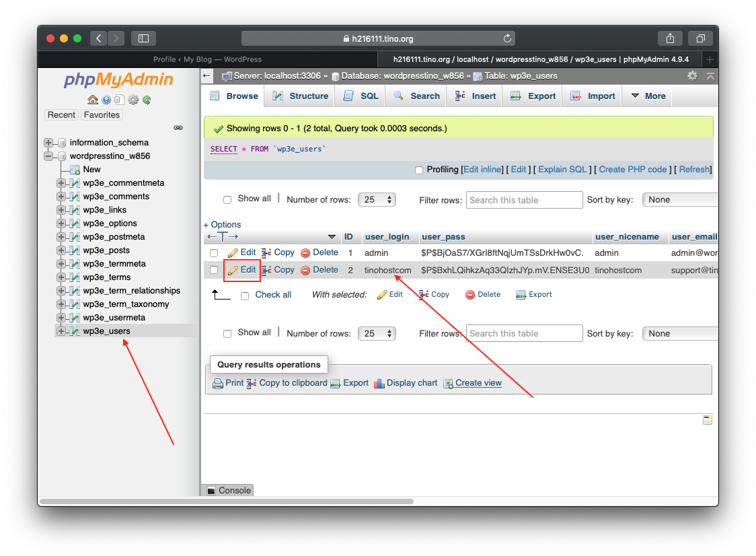Image resolution: width=756 pixels, height=556 pixels.
Task: Open navigation panel settings gear icon
Action: coord(133,100)
